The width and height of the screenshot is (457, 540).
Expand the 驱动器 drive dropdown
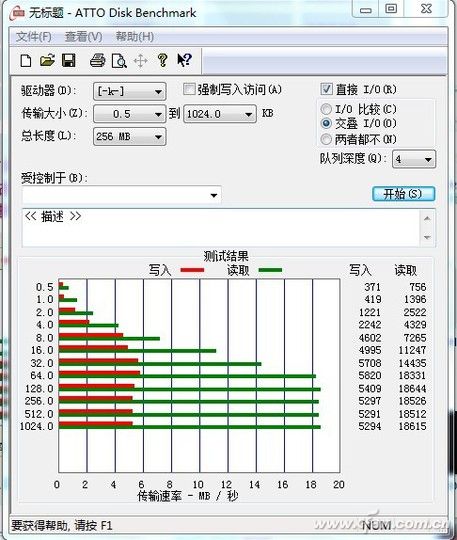(129, 92)
